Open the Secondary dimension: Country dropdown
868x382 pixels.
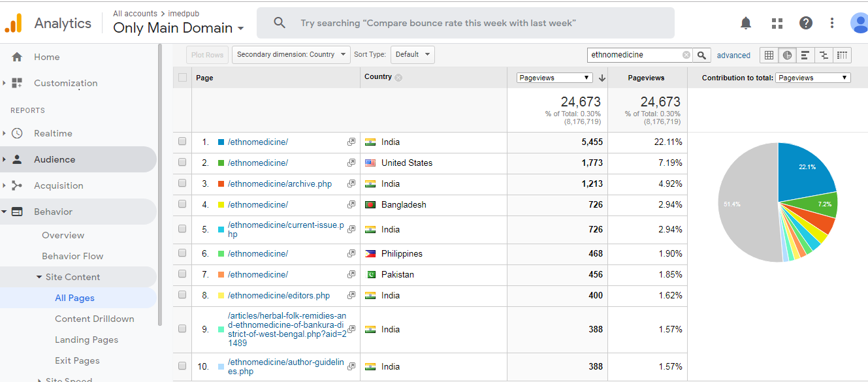[291, 55]
